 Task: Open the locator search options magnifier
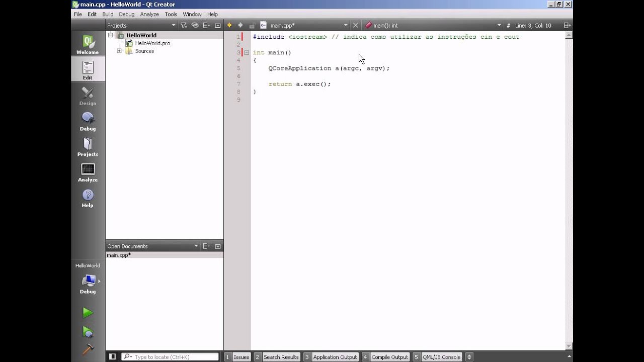(127, 357)
